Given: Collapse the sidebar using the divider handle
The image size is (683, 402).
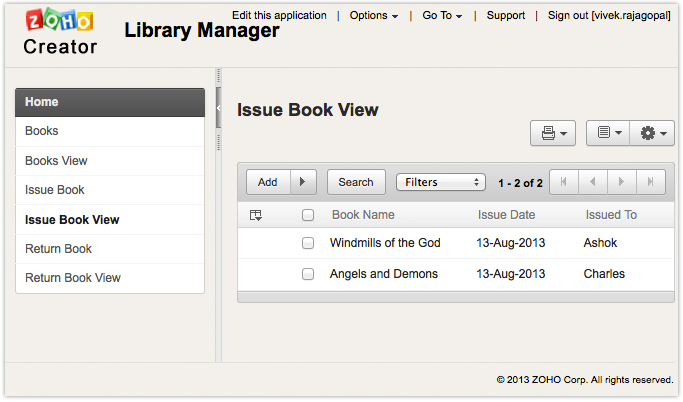Looking at the screenshot, I should tap(218, 107).
